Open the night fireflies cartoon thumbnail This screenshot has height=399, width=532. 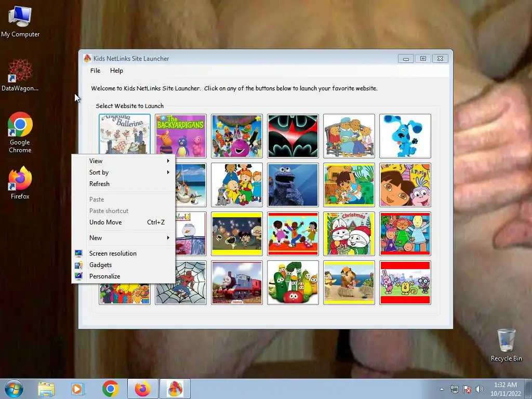237,234
